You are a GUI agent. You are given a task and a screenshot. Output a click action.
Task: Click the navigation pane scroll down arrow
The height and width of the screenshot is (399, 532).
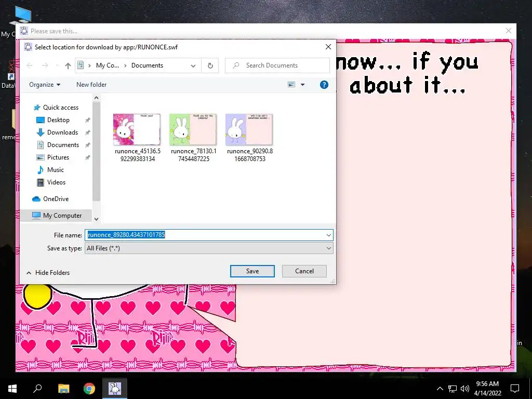pos(96,219)
